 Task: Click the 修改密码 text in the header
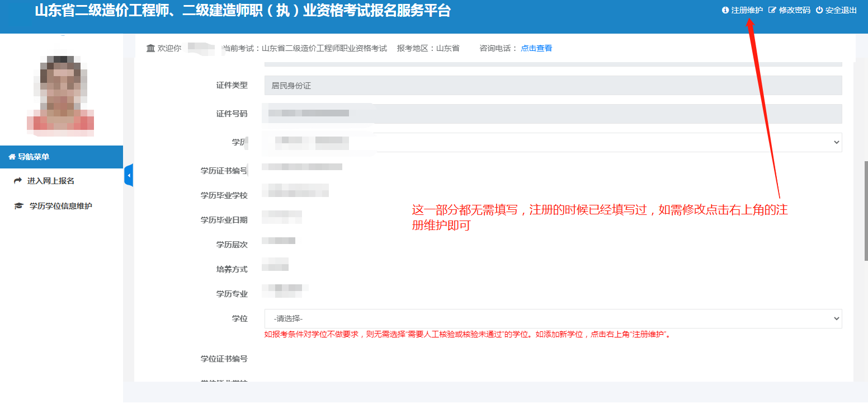pyautogui.click(x=794, y=10)
